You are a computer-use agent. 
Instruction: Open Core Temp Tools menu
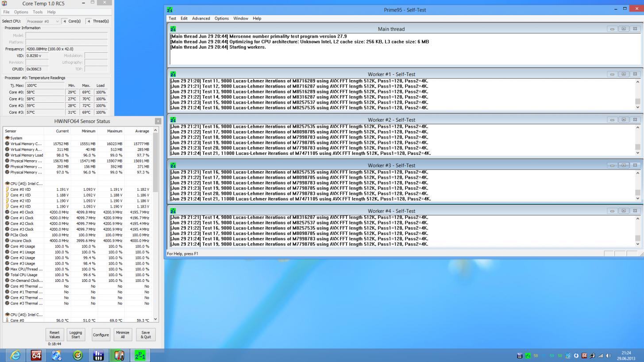(x=38, y=12)
